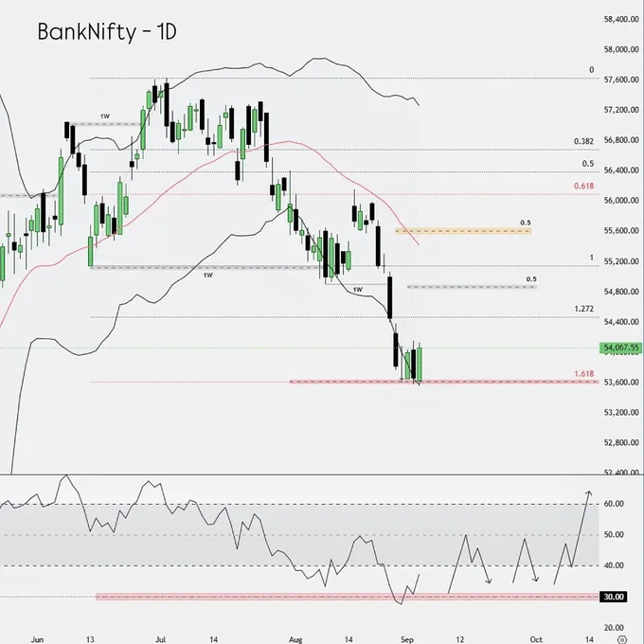Select the red RSI 30 level band
Viewport: 644px width, 644px height.
point(347,597)
